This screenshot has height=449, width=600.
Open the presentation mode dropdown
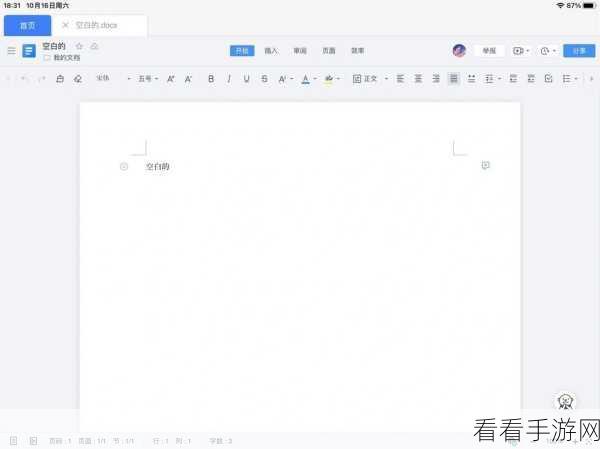click(x=521, y=51)
